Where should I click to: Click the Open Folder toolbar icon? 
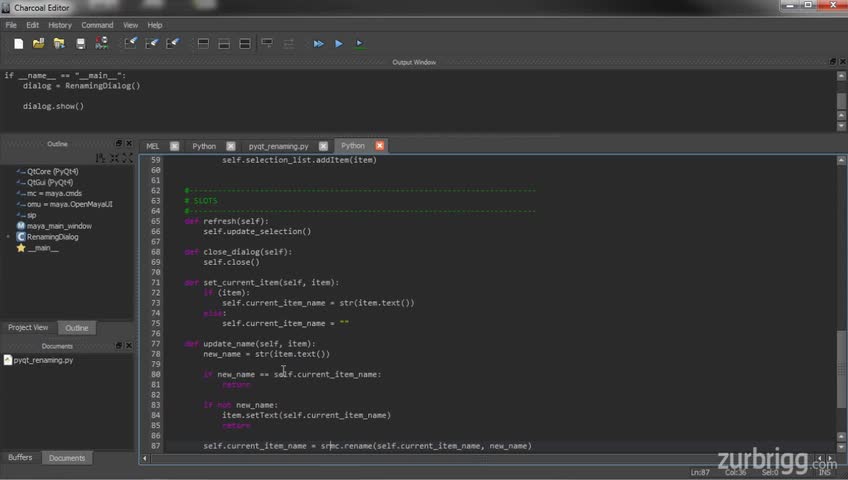[38, 44]
